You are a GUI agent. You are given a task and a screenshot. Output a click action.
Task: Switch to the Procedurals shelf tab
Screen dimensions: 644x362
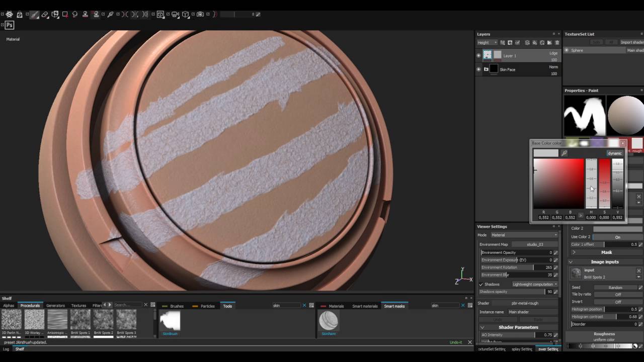click(30, 306)
